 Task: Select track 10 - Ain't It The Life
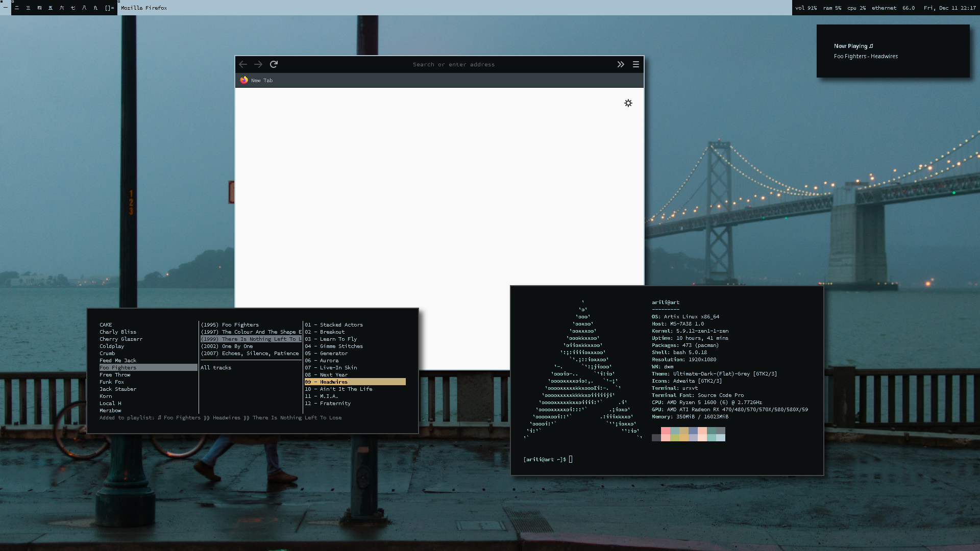click(338, 389)
